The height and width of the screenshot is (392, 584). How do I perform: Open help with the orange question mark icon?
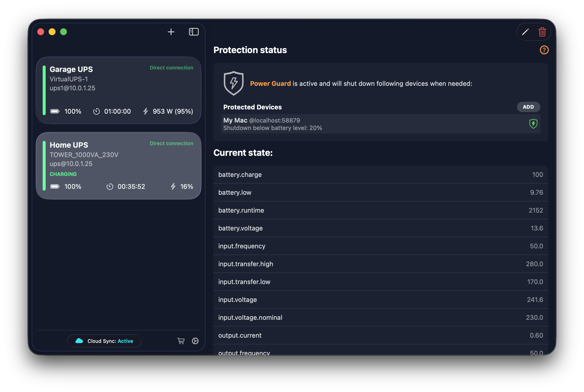click(544, 50)
